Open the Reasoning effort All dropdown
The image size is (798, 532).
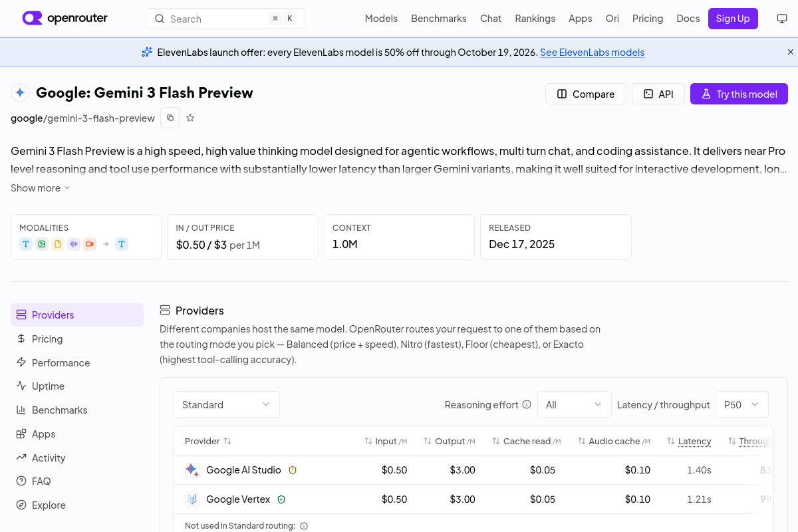[x=574, y=404]
